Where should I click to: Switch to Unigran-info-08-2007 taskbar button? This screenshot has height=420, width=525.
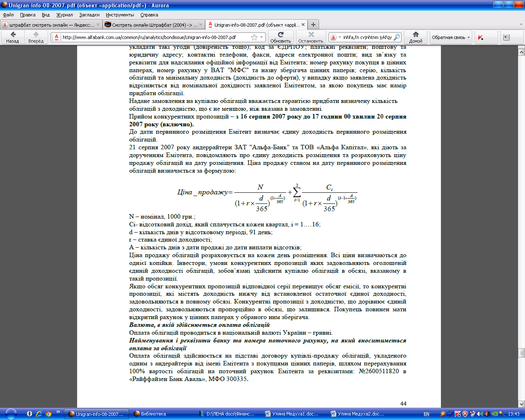[x=96, y=414]
